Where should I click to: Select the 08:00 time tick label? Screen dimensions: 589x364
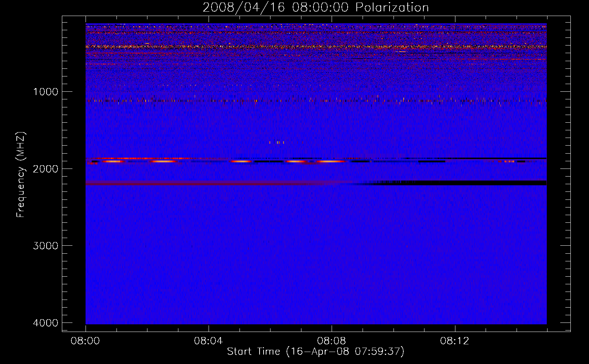(85, 341)
